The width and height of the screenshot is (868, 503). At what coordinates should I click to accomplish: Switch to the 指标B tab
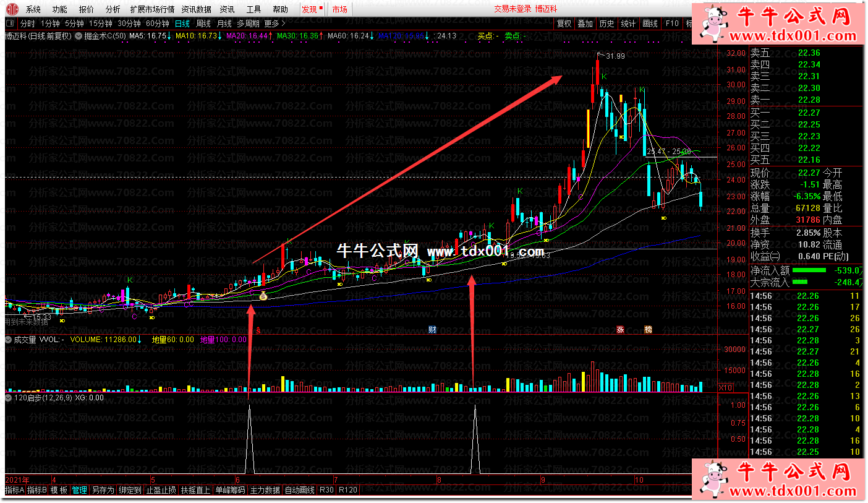37,490
